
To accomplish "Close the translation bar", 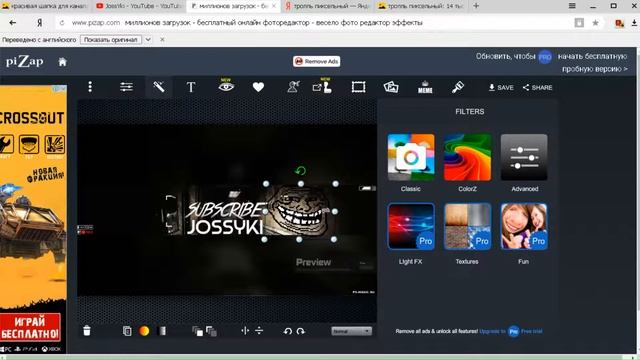I will pyautogui.click(x=162, y=40).
